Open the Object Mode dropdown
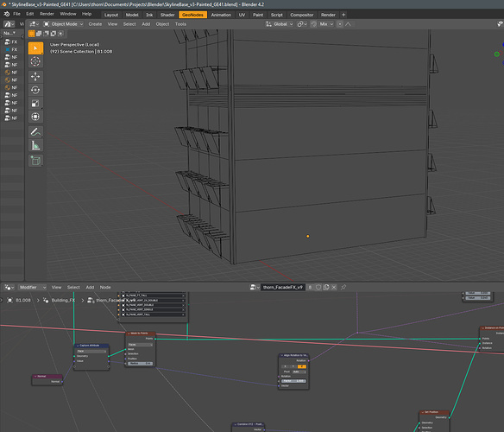The width and height of the screenshot is (504, 432). click(x=63, y=24)
